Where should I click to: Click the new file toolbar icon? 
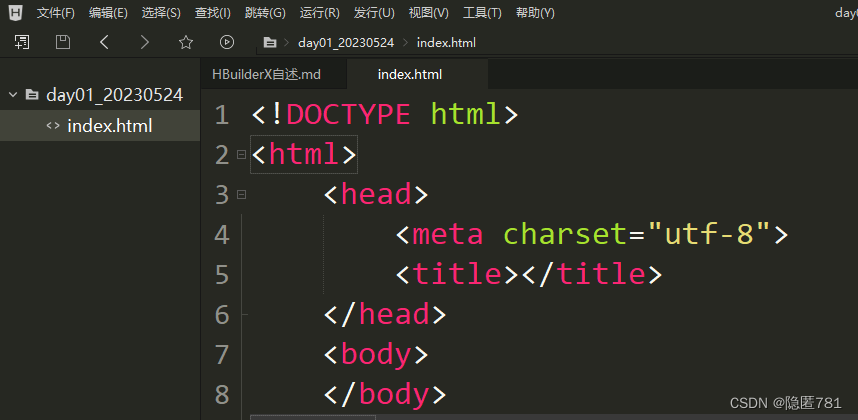[x=22, y=42]
